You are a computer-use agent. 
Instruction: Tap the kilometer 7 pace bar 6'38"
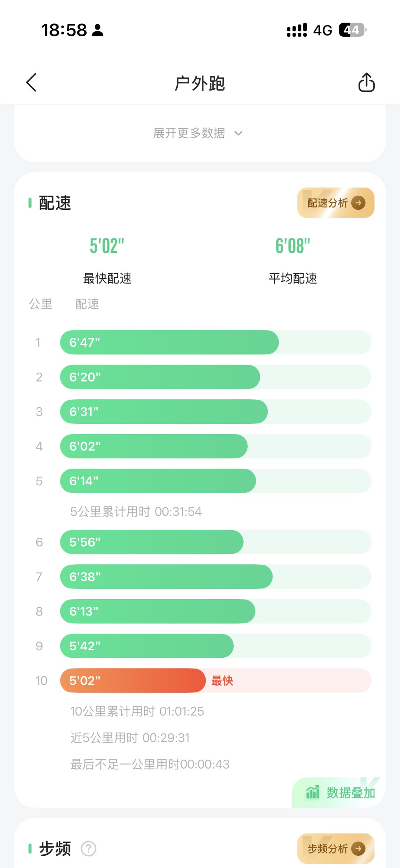[x=166, y=577]
